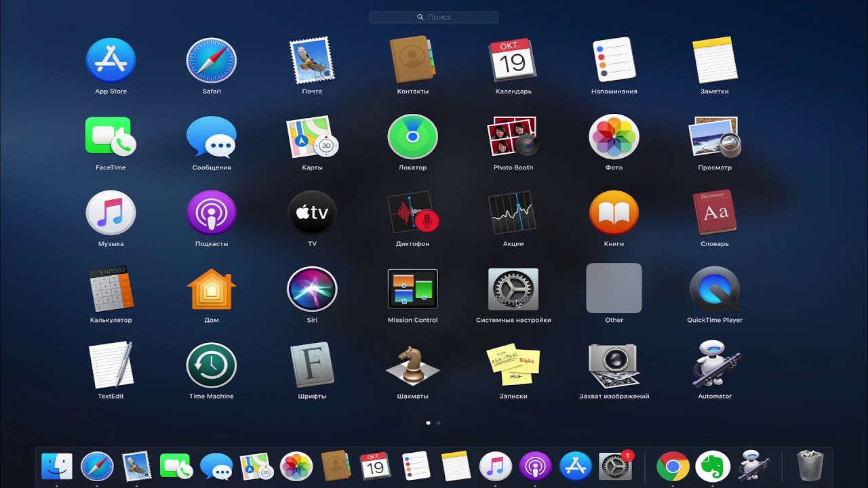This screenshot has height=488, width=868.
Task: Launch Siri from Launchpad
Action: 312,289
